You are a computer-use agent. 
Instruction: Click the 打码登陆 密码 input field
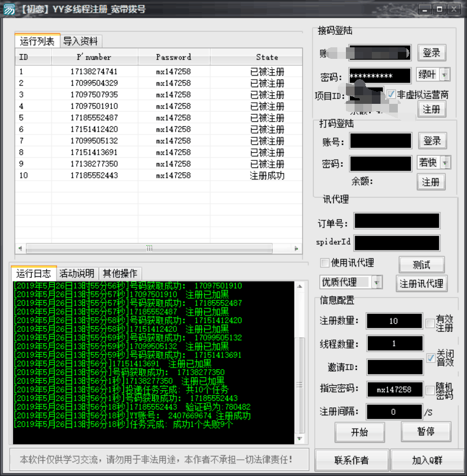pos(381,164)
